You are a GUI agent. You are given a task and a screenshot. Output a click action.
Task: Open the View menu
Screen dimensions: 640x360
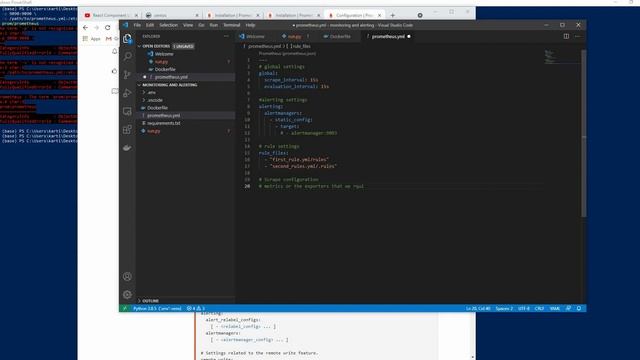pyautogui.click(x=188, y=25)
